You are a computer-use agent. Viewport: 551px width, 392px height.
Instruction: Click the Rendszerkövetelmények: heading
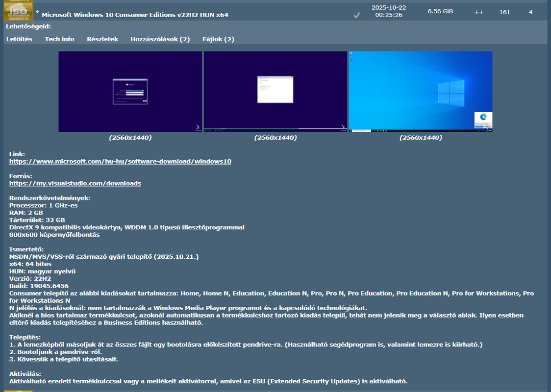pyautogui.click(x=50, y=198)
